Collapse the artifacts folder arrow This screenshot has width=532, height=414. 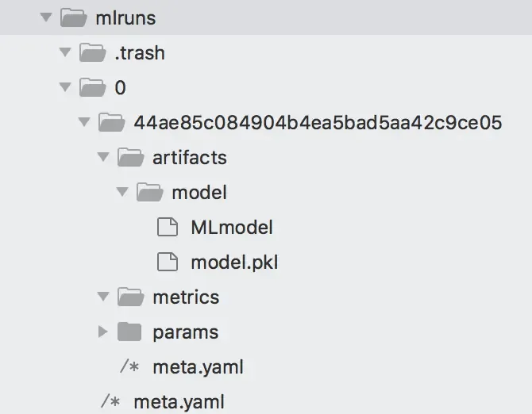102,156
